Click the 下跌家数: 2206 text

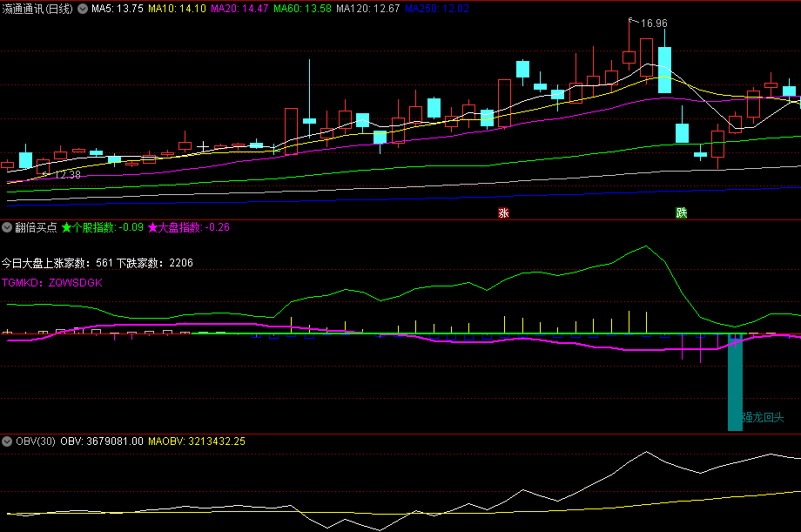(x=155, y=263)
